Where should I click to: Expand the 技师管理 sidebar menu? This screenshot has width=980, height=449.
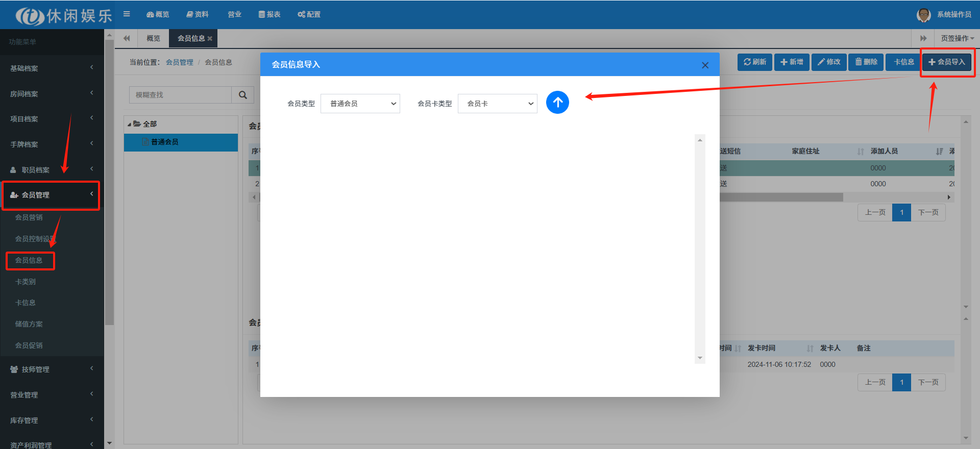pyautogui.click(x=51, y=369)
